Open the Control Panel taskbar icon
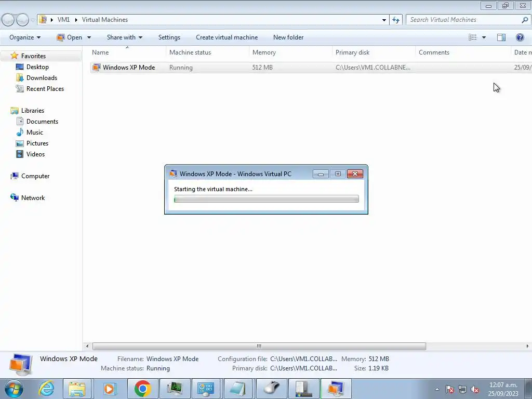532x399 pixels. [x=206, y=389]
